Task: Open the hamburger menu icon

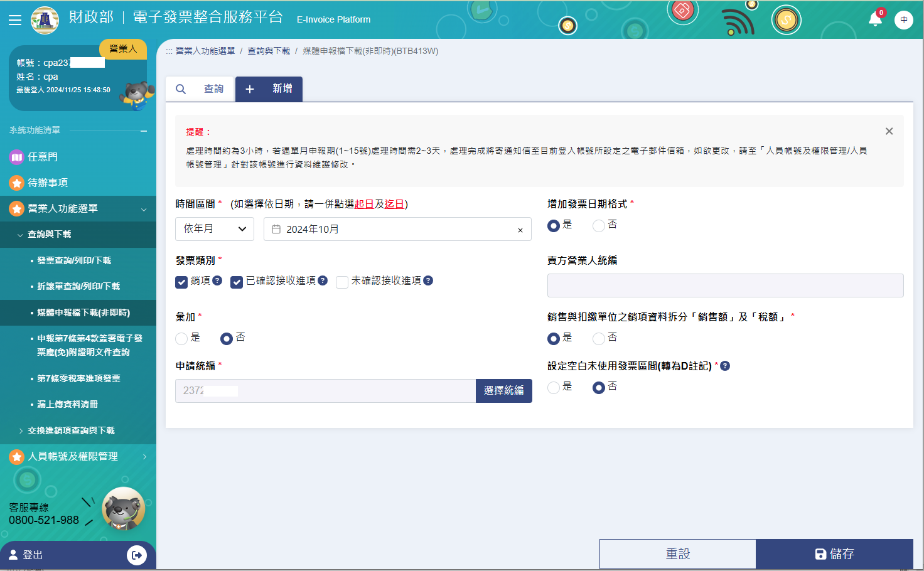Action: click(x=15, y=20)
